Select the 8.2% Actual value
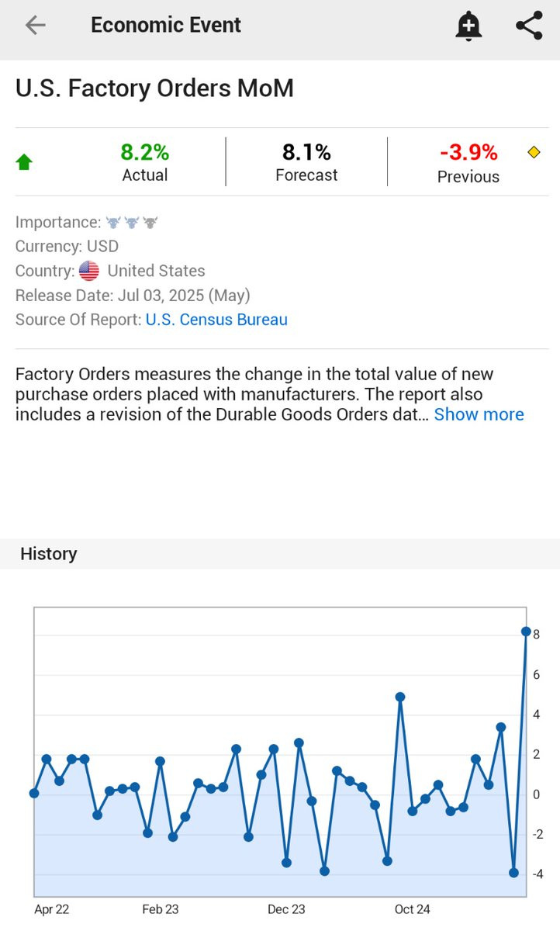Viewport: 560px width, 931px height. point(145,151)
